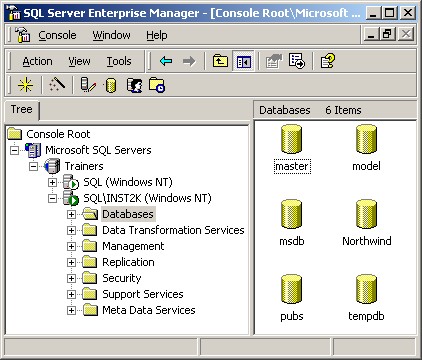The width and height of the screenshot is (422, 360).
Task: Click the SQL\INST2K server icon
Action: (71, 198)
